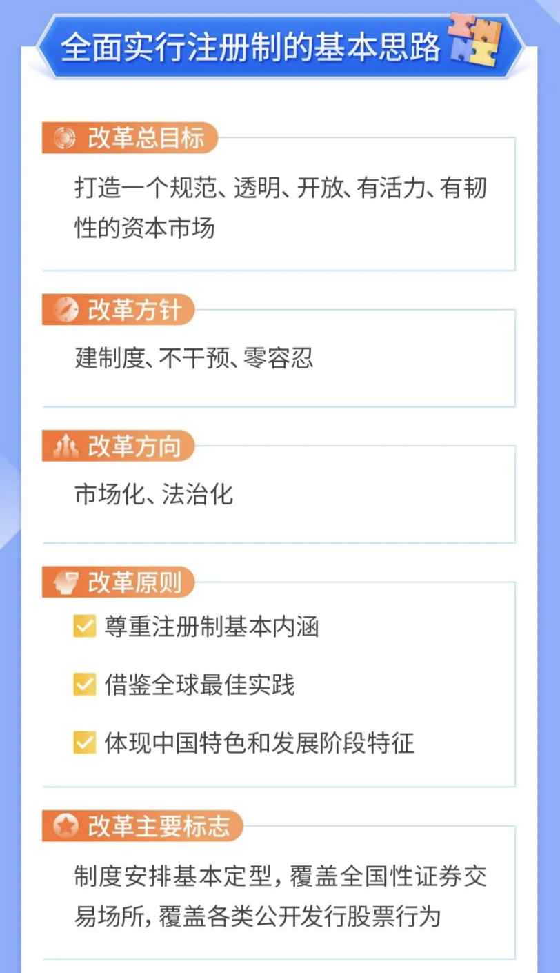Toggle the checkbox beside 体现中国特色和发展阶段特征
The width and height of the screenshot is (560, 973).
coord(84,743)
